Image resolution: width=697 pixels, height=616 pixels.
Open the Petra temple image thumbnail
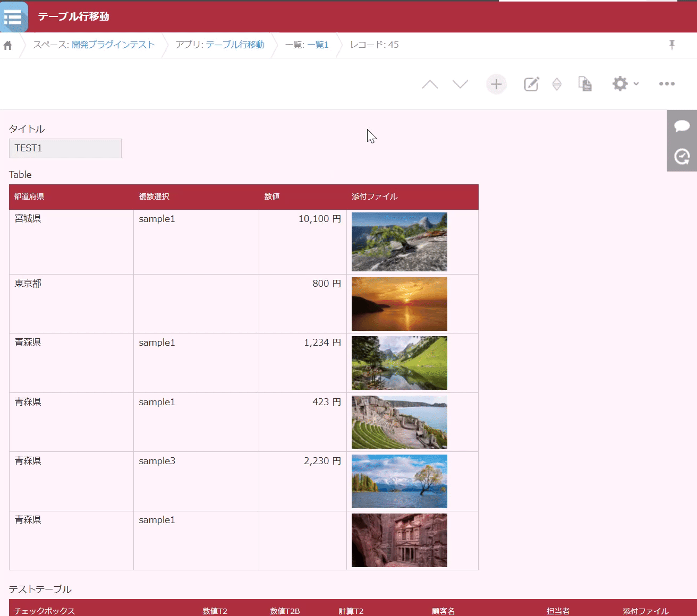point(399,540)
